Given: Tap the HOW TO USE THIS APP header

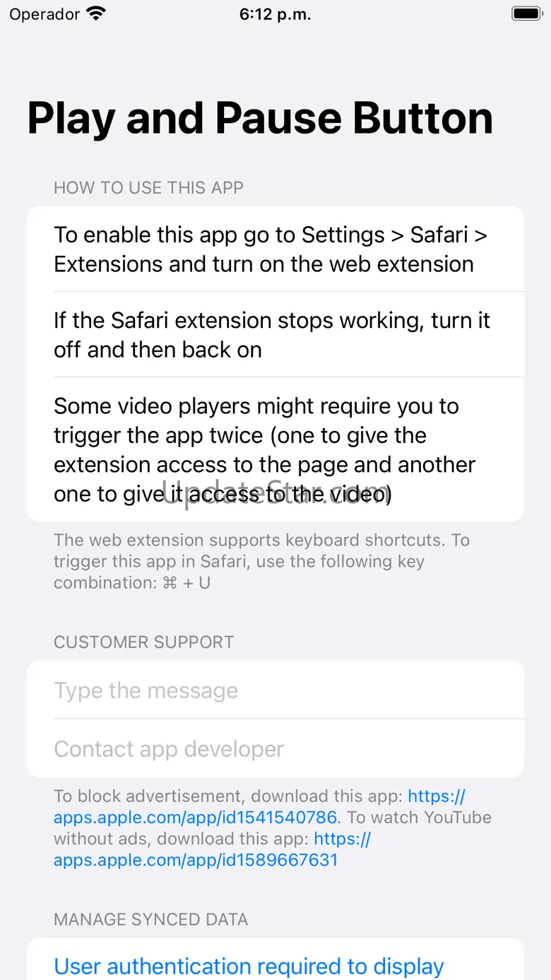Looking at the screenshot, I should pos(148,188).
